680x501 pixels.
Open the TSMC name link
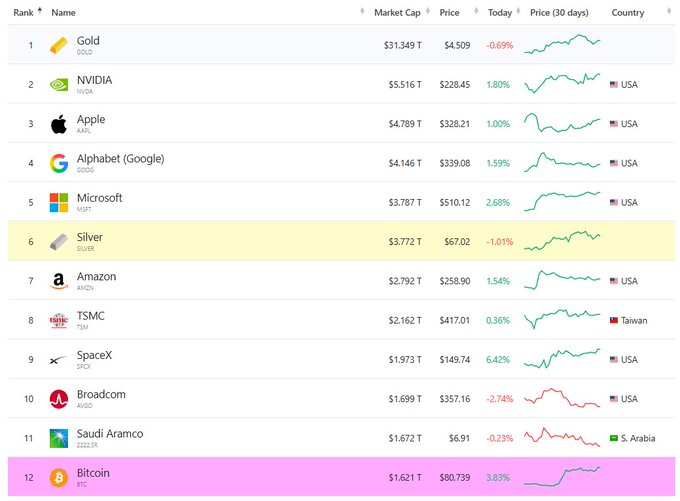pyautogui.click(x=91, y=316)
